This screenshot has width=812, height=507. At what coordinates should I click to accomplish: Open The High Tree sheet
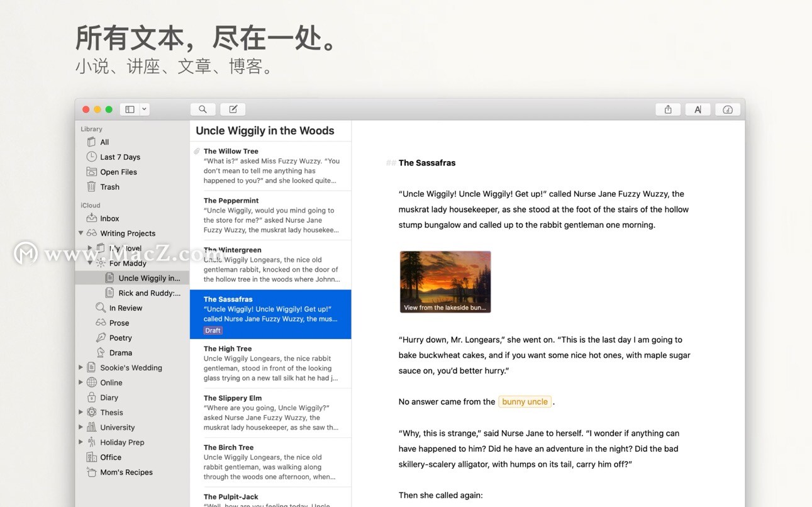pos(270,363)
